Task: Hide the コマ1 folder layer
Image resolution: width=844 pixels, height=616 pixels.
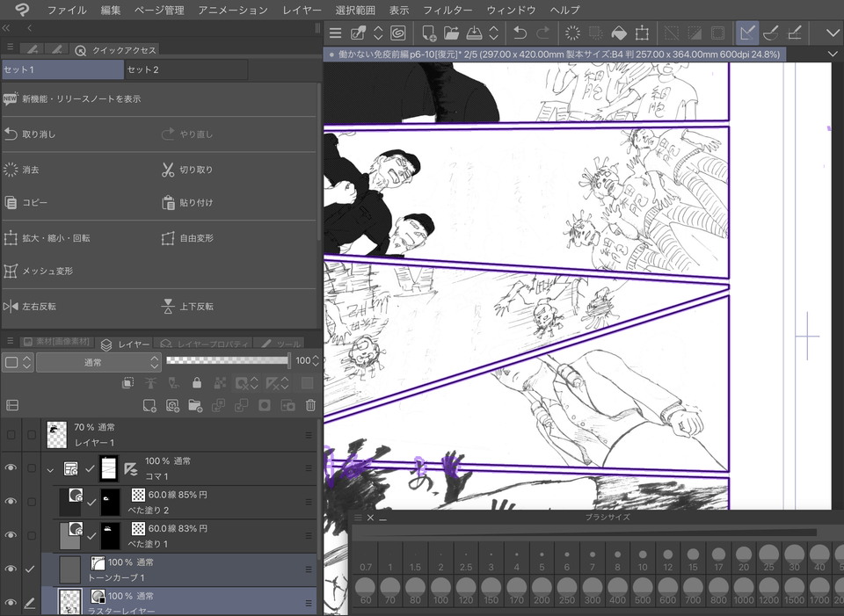Action: click(11, 468)
